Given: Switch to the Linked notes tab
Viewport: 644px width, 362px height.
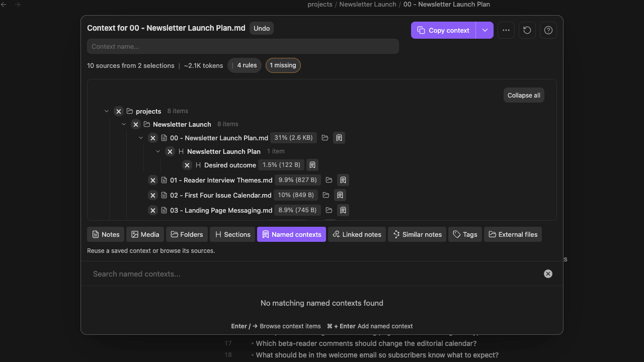Looking at the screenshot, I should [357, 234].
